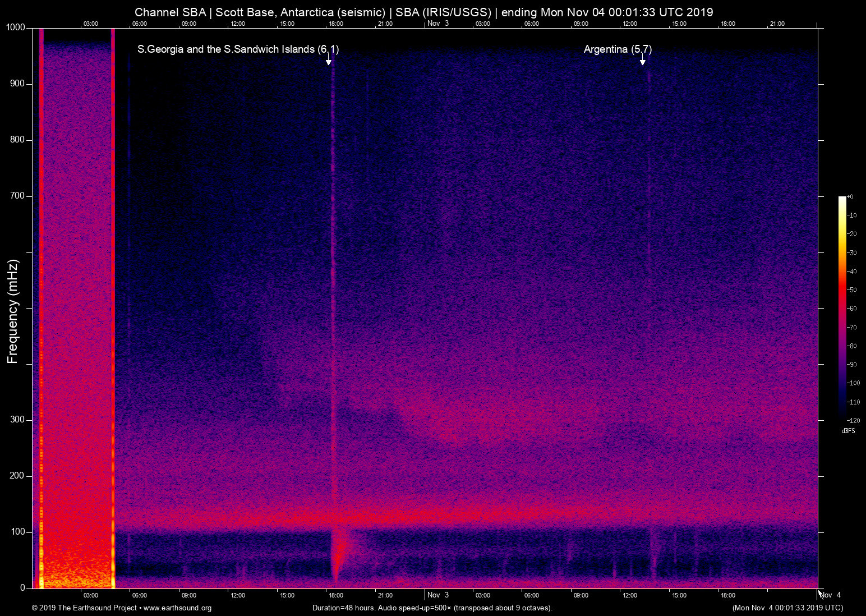This screenshot has height=616, width=866.
Task: Click the -120 value at the color scale bottom
Action: pyautogui.click(x=854, y=420)
